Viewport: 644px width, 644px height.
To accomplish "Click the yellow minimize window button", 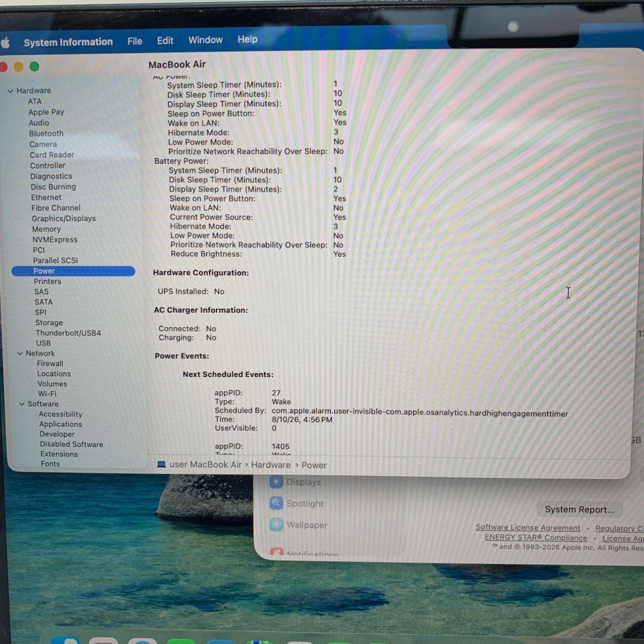I will click(x=19, y=67).
